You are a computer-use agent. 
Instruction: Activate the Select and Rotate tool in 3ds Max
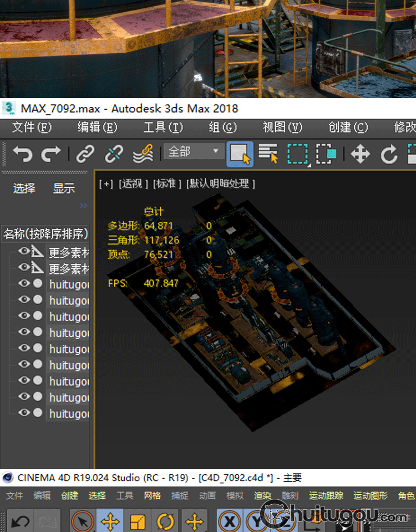(x=389, y=155)
